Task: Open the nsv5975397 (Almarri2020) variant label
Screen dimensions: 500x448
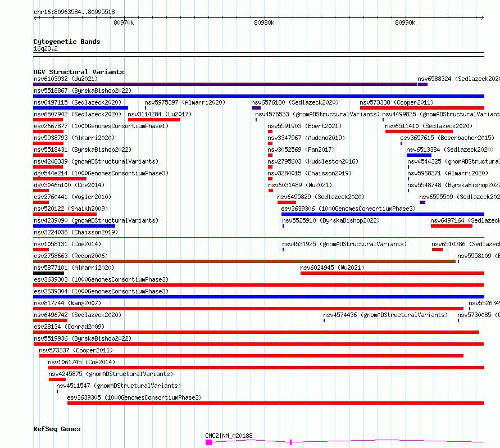Action: coord(185,102)
